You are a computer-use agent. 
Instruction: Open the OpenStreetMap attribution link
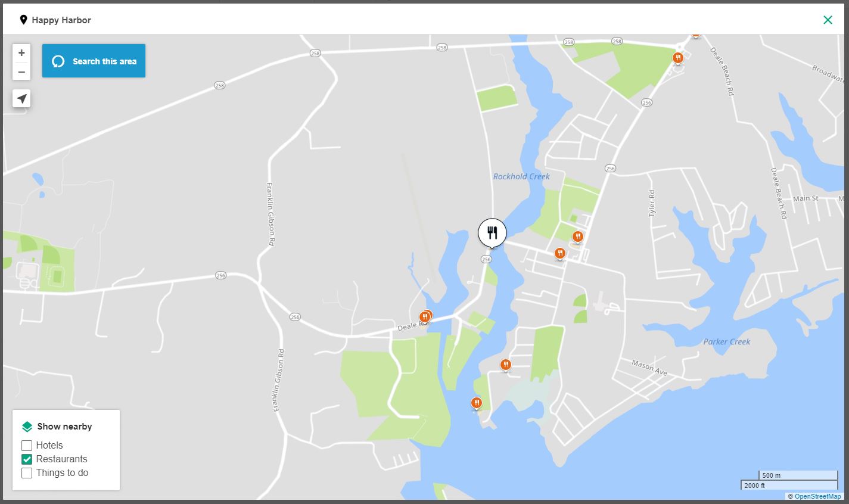[x=817, y=496]
